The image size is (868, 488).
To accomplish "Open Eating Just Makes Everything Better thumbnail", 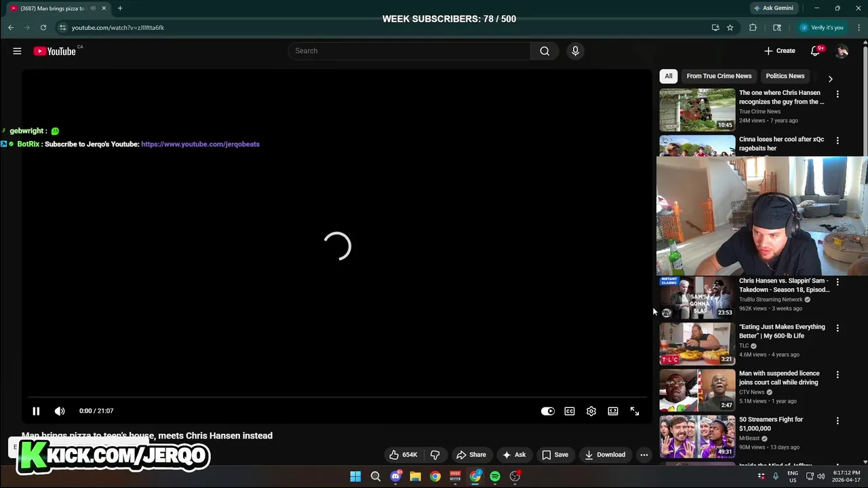I will click(x=697, y=344).
